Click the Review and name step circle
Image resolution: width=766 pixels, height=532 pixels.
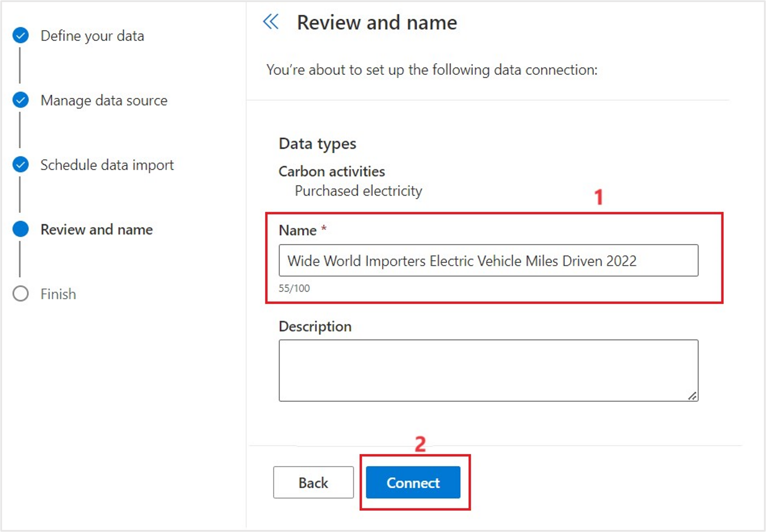(x=21, y=229)
